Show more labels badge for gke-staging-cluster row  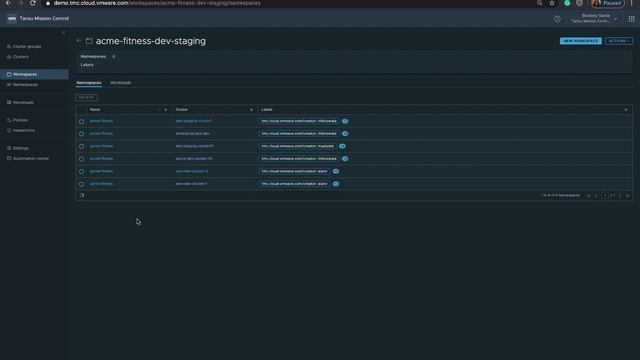(345, 121)
